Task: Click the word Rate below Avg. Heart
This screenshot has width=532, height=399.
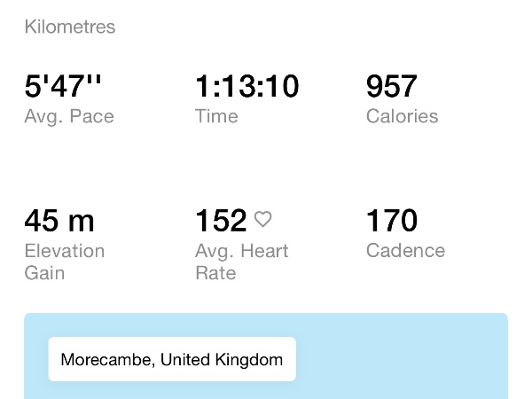Action: pyautogui.click(x=215, y=272)
